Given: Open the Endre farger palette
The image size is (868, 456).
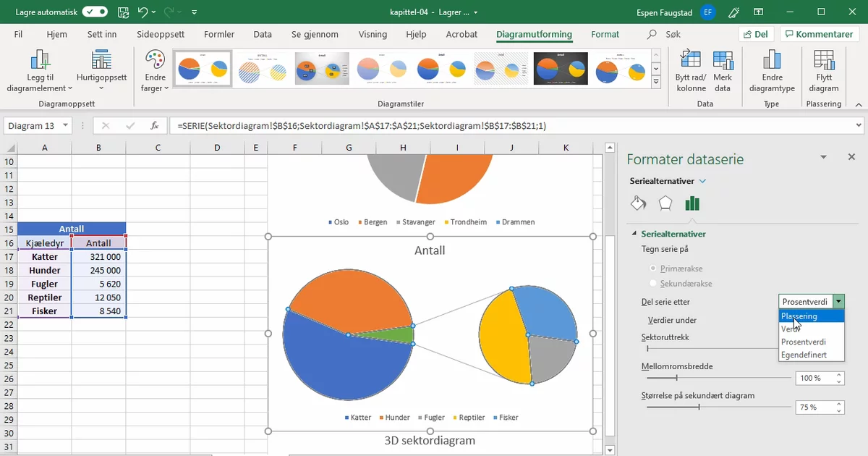Looking at the screenshot, I should pyautogui.click(x=155, y=72).
